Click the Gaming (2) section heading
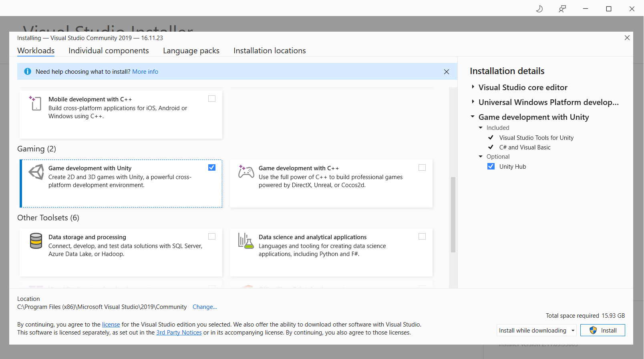 (36, 149)
